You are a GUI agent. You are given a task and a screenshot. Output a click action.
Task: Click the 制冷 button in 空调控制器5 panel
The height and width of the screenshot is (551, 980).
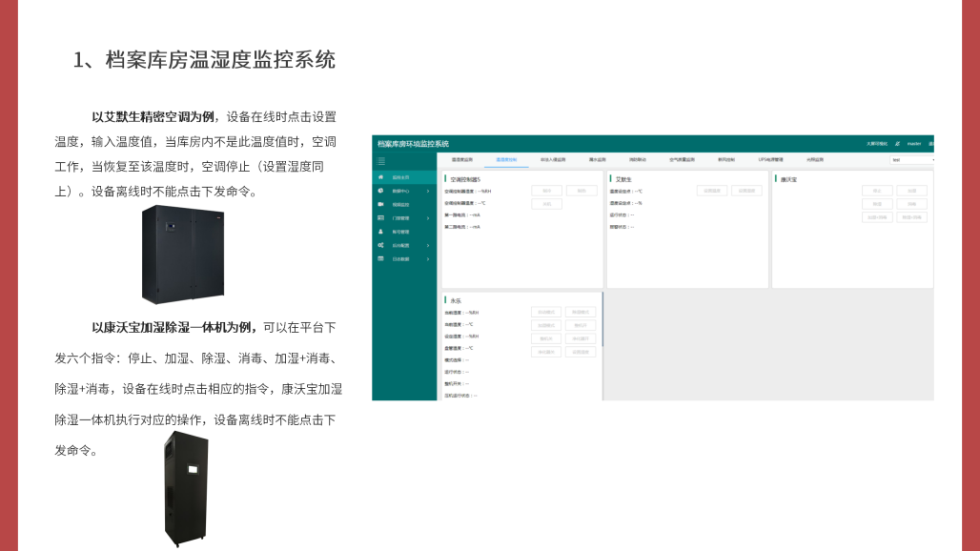tap(548, 191)
